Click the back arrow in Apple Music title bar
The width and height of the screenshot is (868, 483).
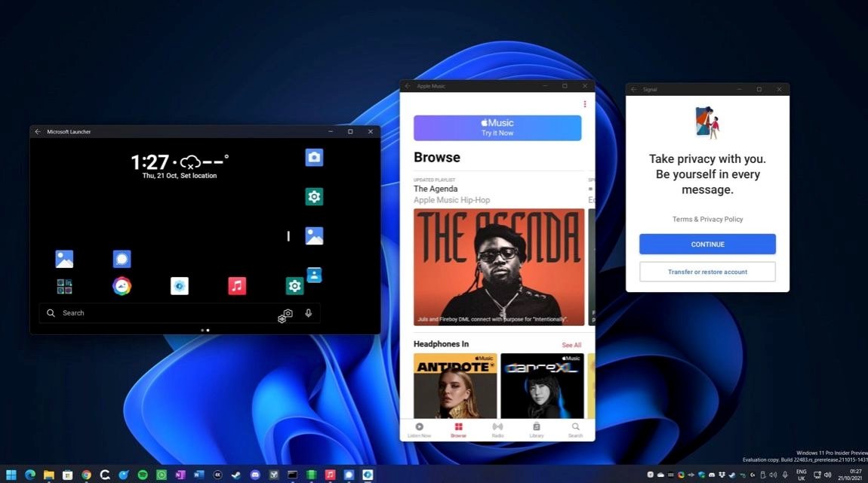click(408, 86)
